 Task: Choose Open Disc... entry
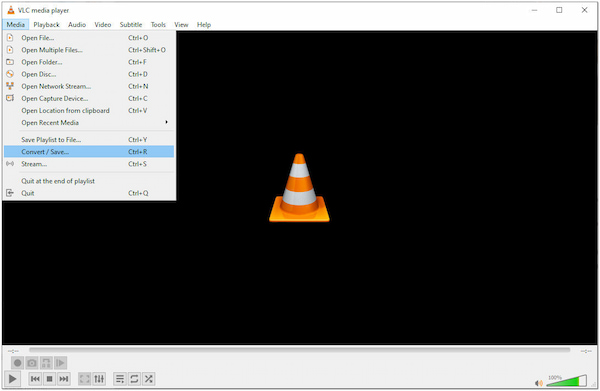coord(89,74)
